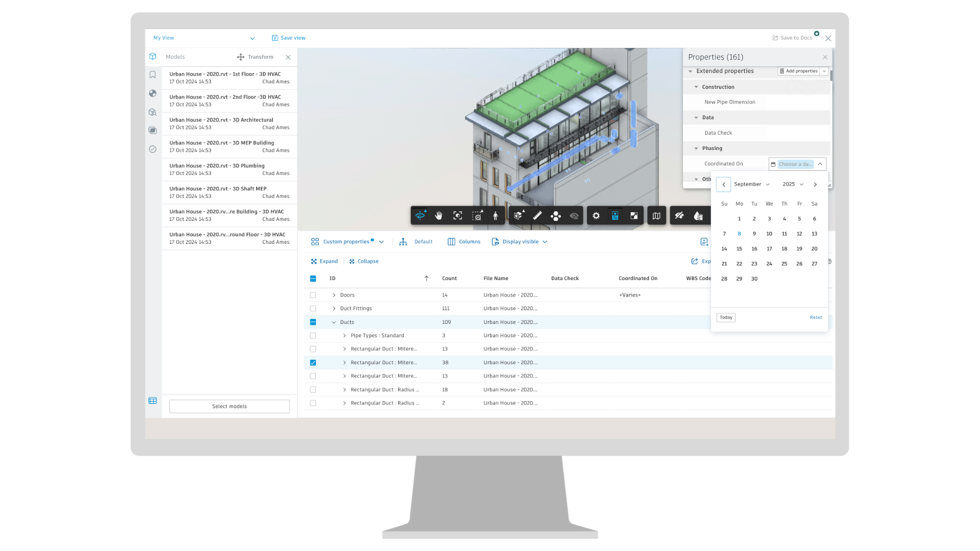
Task: Tick the Duct Fittings checkbox
Action: pyautogui.click(x=313, y=309)
